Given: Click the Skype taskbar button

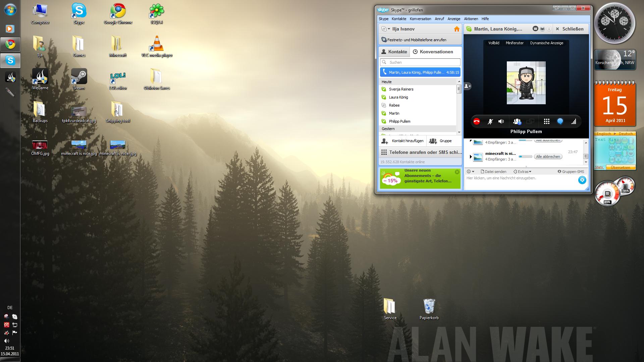Looking at the screenshot, I should (x=10, y=61).
